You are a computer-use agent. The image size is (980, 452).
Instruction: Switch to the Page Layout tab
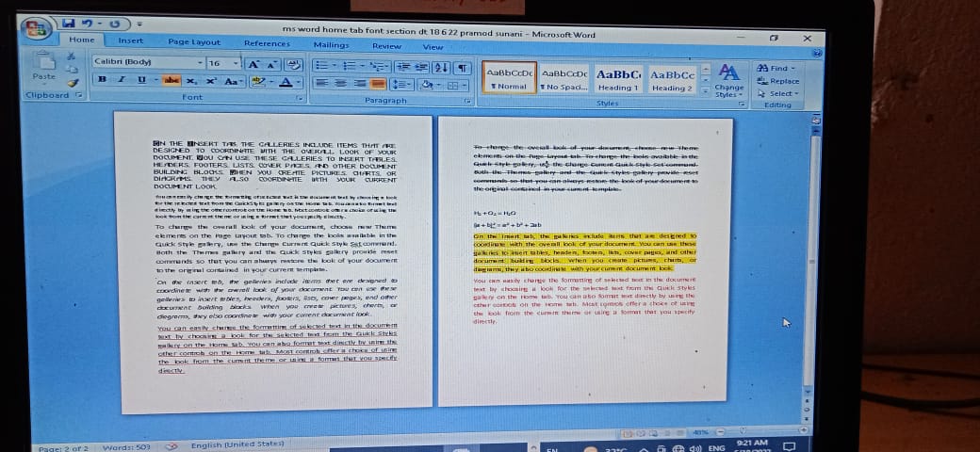click(193, 42)
